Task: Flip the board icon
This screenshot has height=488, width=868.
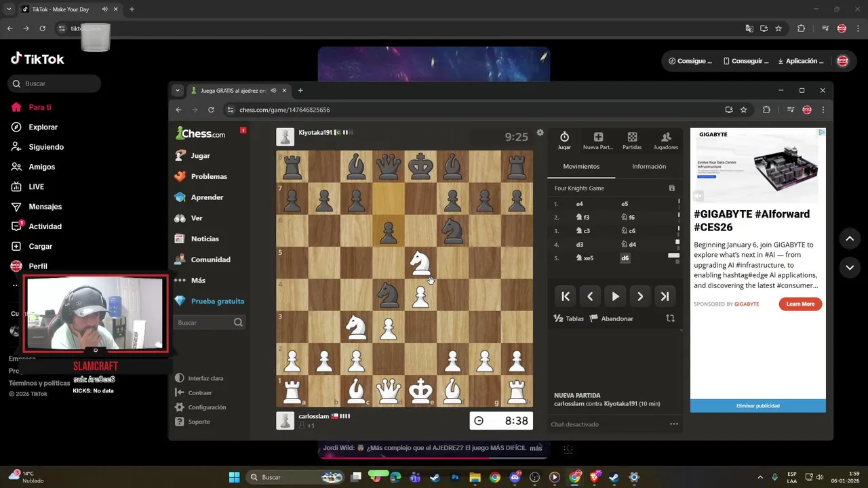Action: tap(670, 319)
